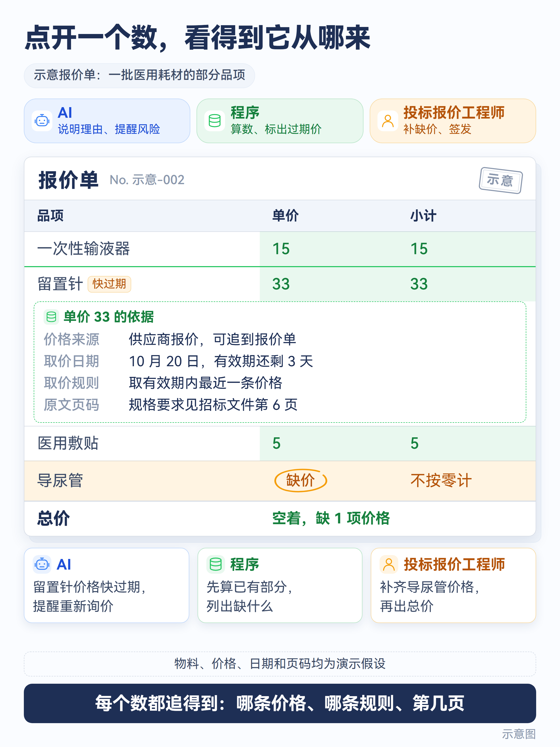Click the database icon in bottom 程序 card
This screenshot has height=747, width=560.
pos(215,564)
